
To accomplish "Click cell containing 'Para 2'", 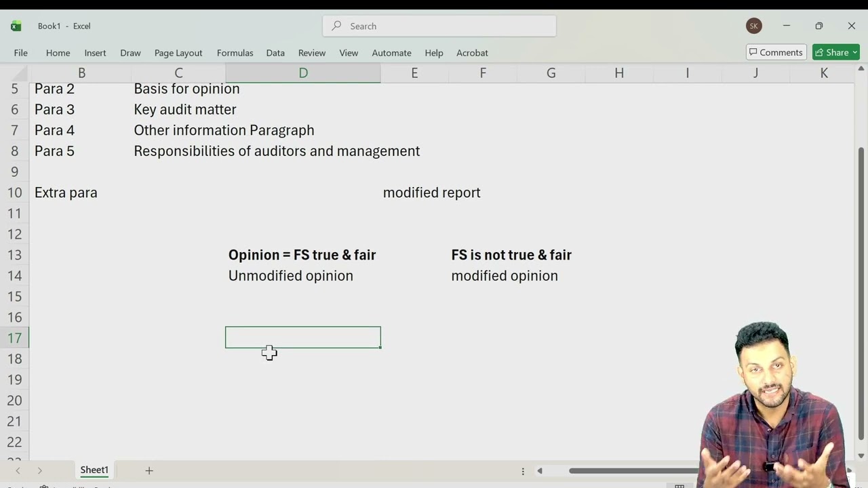I will coord(81,89).
